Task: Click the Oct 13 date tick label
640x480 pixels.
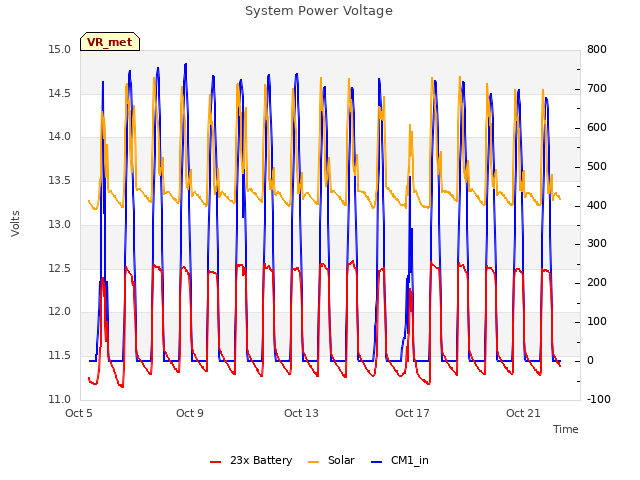Action: [301, 413]
